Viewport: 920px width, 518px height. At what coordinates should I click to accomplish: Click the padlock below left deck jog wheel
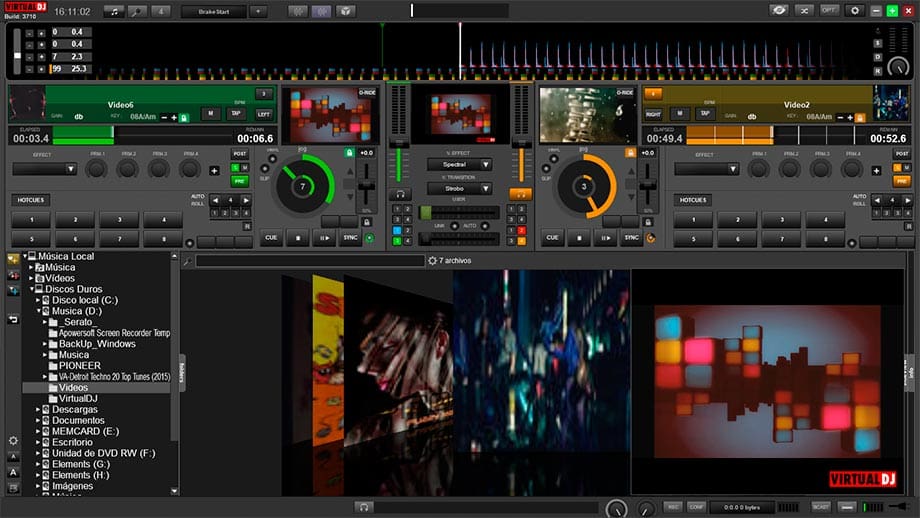point(367,222)
